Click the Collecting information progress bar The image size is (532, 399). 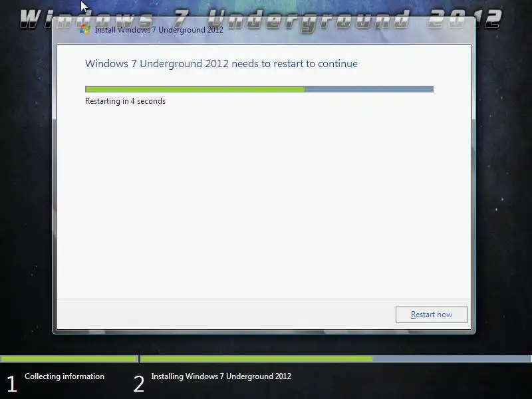point(69,358)
